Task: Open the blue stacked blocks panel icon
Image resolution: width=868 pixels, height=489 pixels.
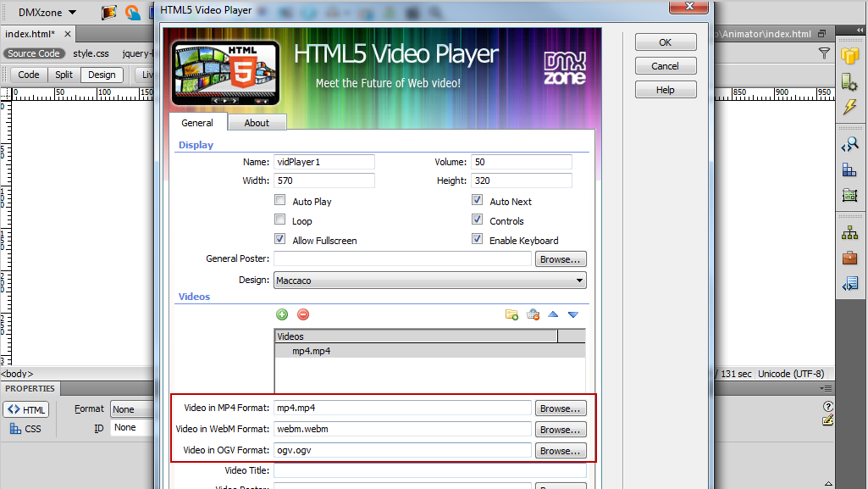Action: coord(849,170)
